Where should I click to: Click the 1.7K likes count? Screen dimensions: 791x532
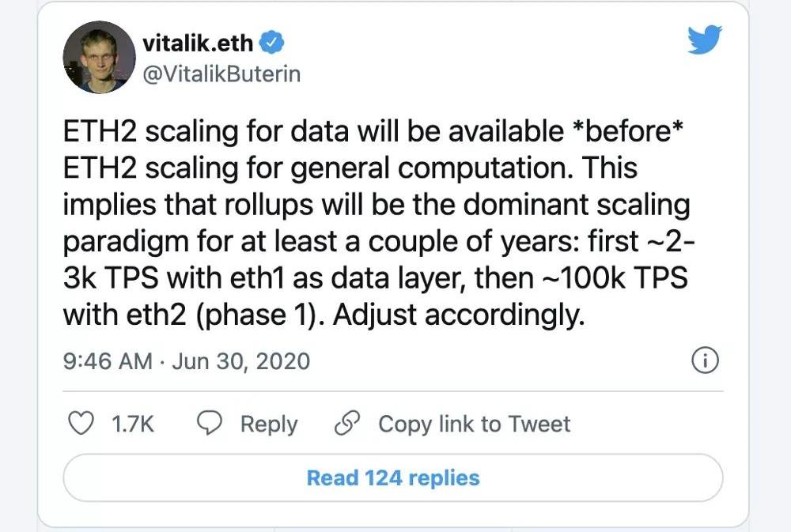pos(132,424)
